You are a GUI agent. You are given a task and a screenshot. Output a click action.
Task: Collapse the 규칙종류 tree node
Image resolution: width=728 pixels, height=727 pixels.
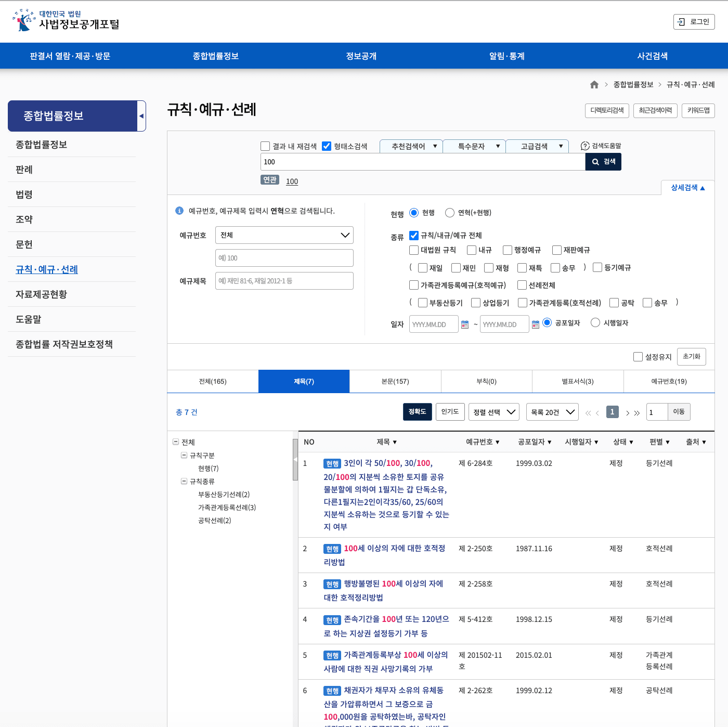[184, 481]
